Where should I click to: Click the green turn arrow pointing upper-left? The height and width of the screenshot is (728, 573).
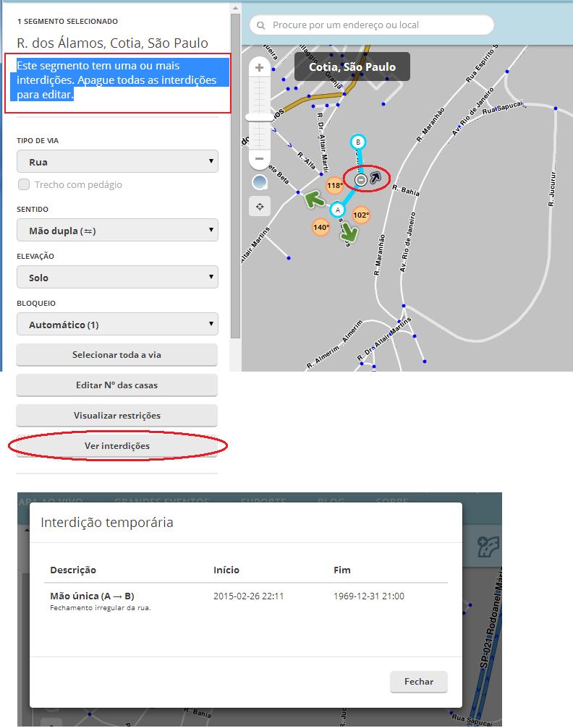(315, 200)
